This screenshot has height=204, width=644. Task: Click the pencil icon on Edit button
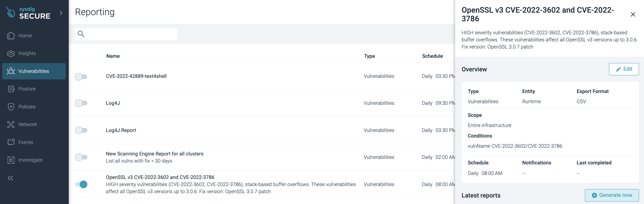coord(618,69)
